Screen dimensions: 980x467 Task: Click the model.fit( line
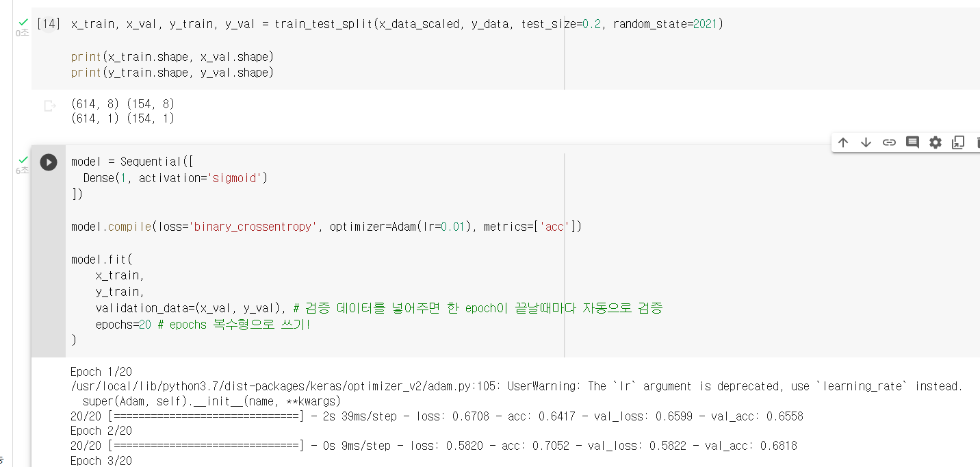tap(101, 260)
